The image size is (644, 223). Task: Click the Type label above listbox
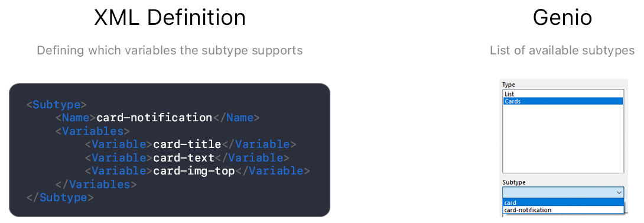509,85
